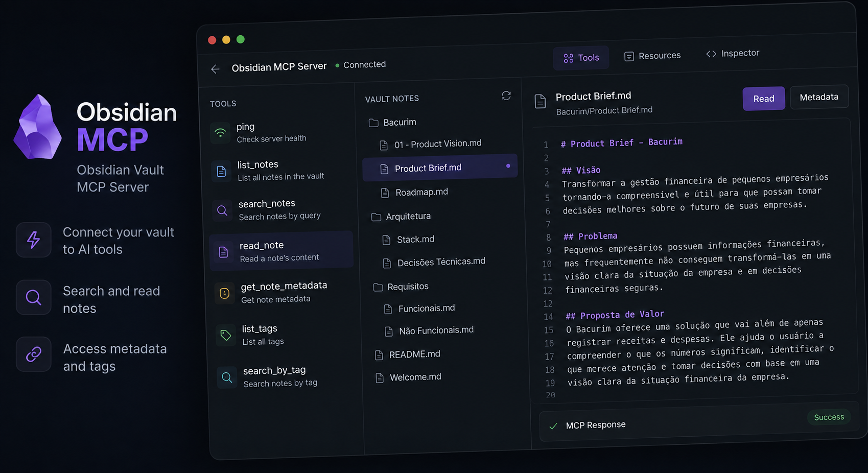
Task: Collapse the Bacurim folder
Action: tap(393, 123)
